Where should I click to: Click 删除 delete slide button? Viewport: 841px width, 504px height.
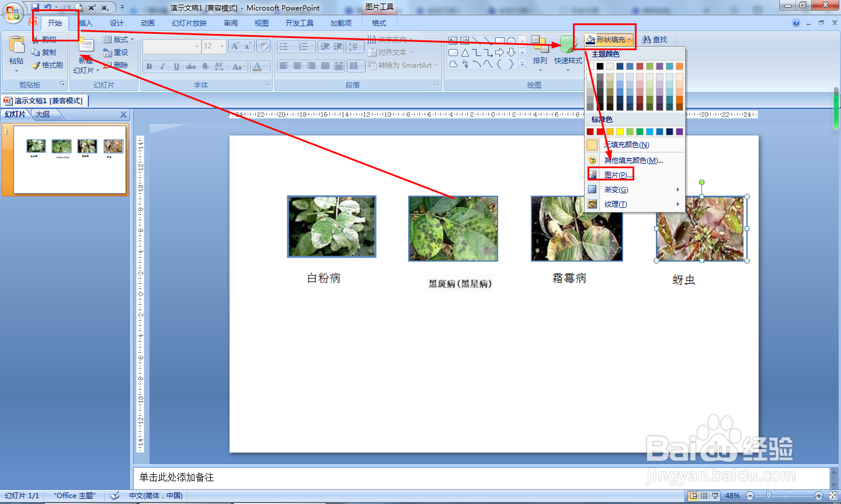tap(116, 65)
